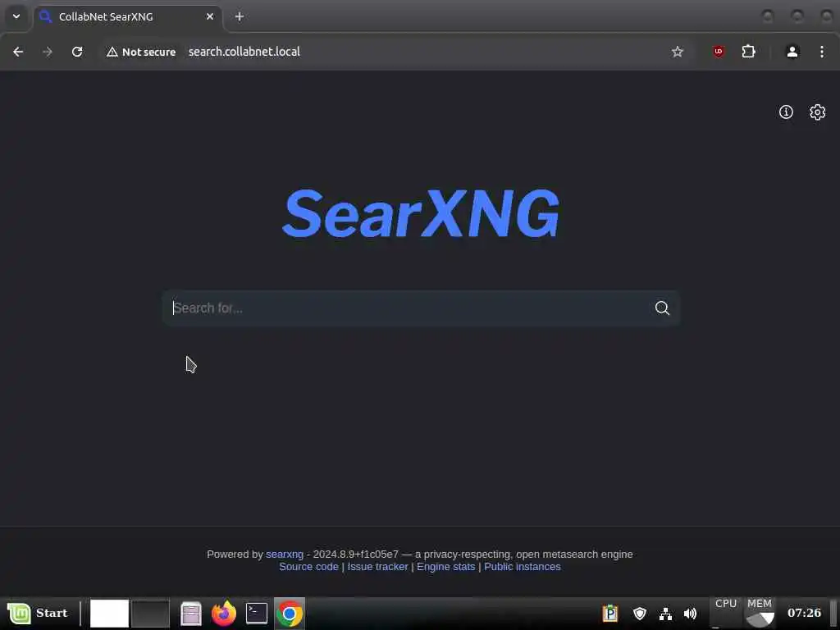
Task: Open the clipboard manager tray icon
Action: click(609, 613)
